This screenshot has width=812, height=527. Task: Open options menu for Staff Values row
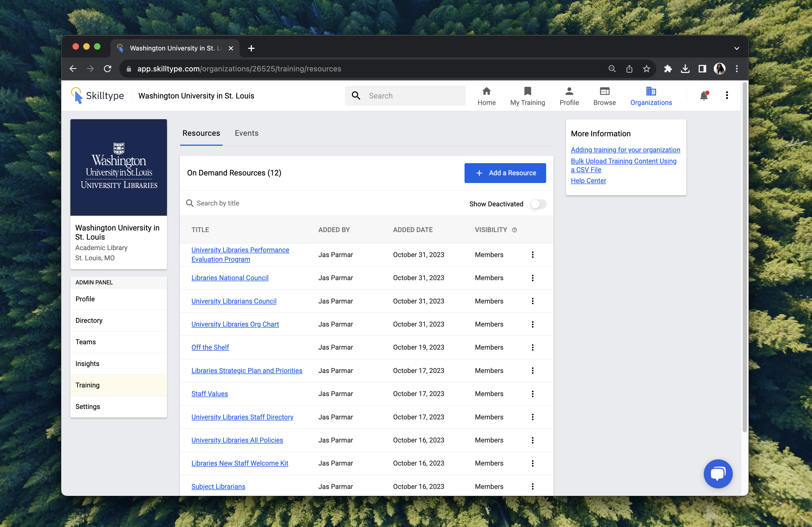click(x=532, y=394)
